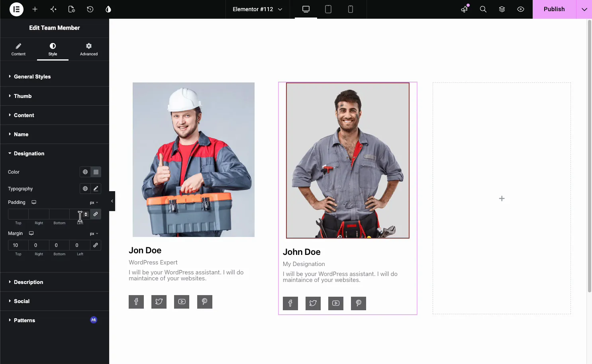Screen dimensions: 592x364
Task: Click the Padding Right input field
Action: pos(39,214)
